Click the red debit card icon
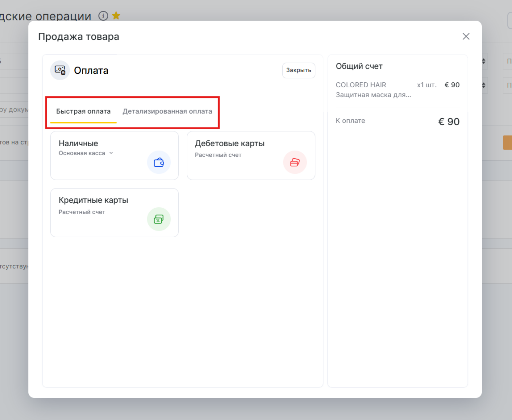 [295, 162]
